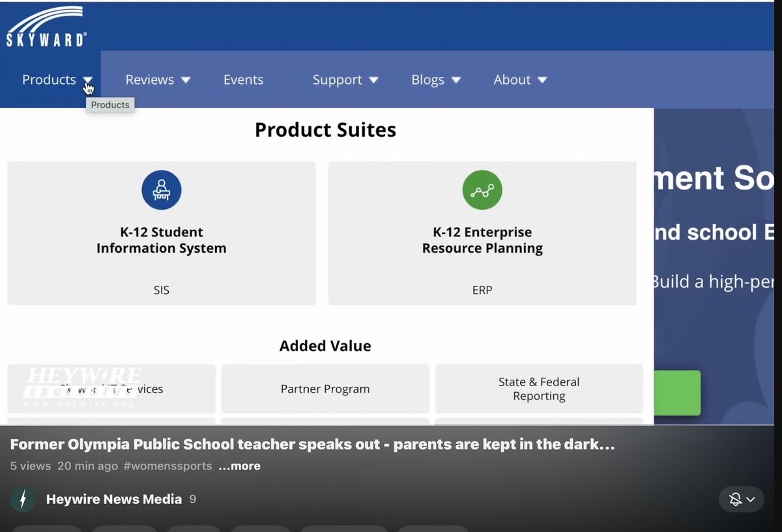
Task: Open K-12 Student Information System title
Action: point(162,240)
